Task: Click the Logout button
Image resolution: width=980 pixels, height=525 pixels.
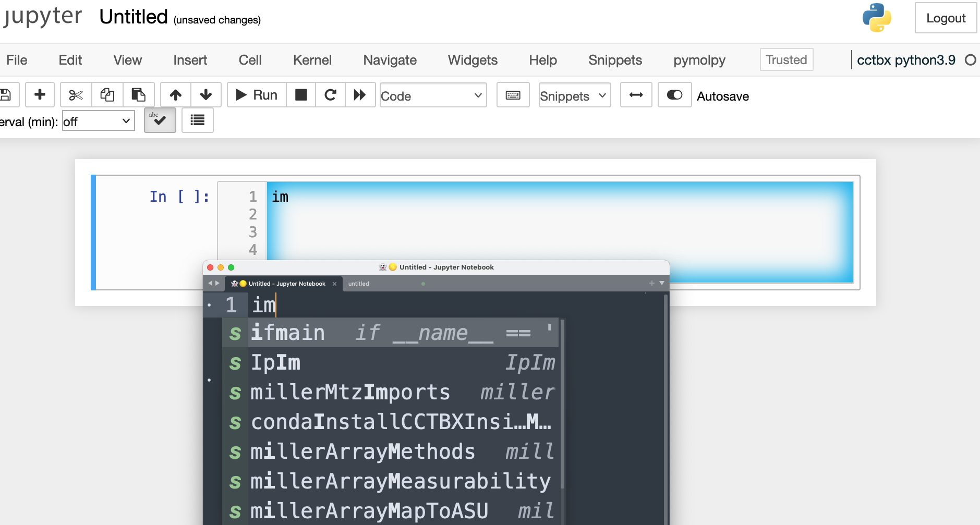Action: point(946,18)
